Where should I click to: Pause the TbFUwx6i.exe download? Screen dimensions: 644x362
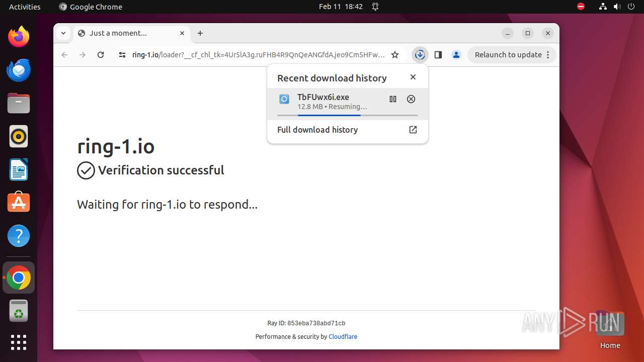[x=393, y=99]
